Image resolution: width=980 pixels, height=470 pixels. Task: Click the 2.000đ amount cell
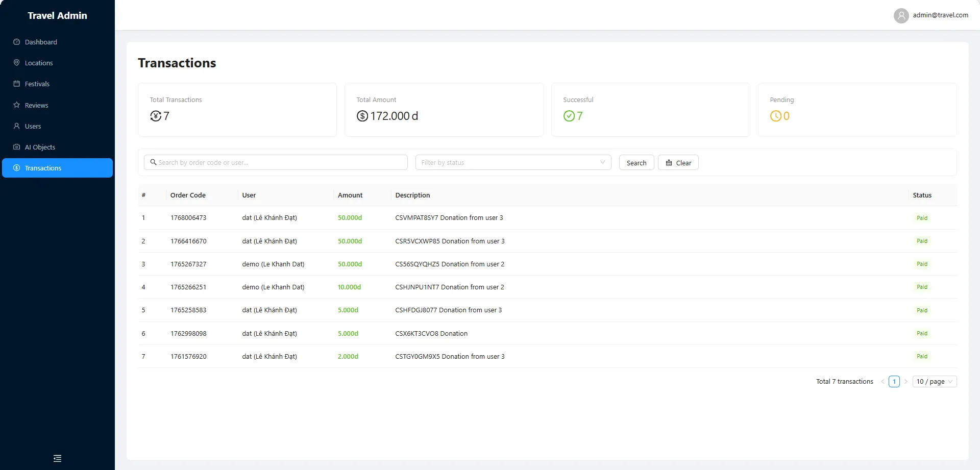348,356
